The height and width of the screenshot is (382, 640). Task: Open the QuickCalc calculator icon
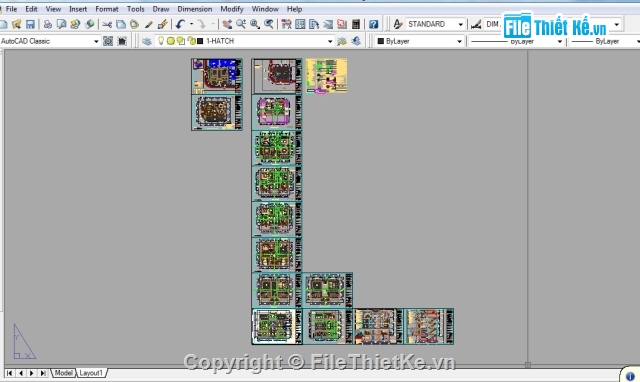(356, 24)
